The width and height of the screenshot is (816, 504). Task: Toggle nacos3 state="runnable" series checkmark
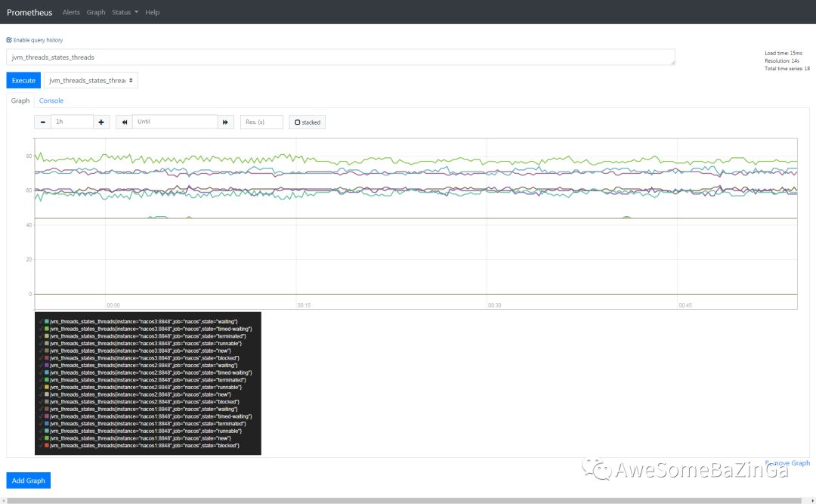[41, 344]
